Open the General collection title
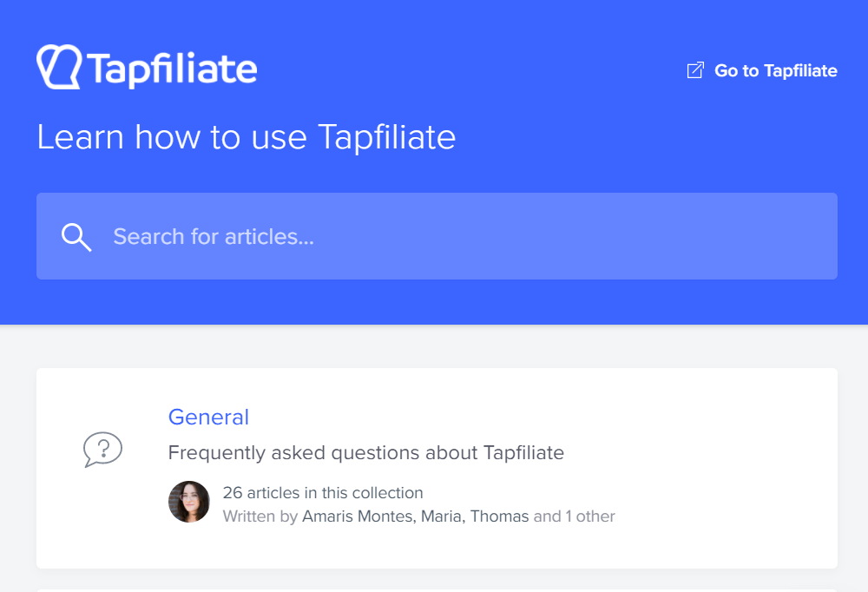Viewport: 868px width, 592px height. [x=208, y=417]
